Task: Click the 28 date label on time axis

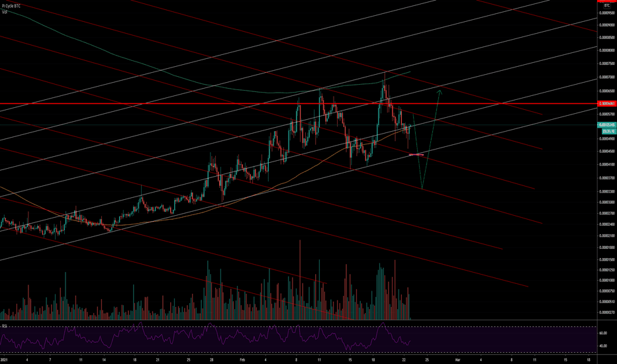Action: 211,359
